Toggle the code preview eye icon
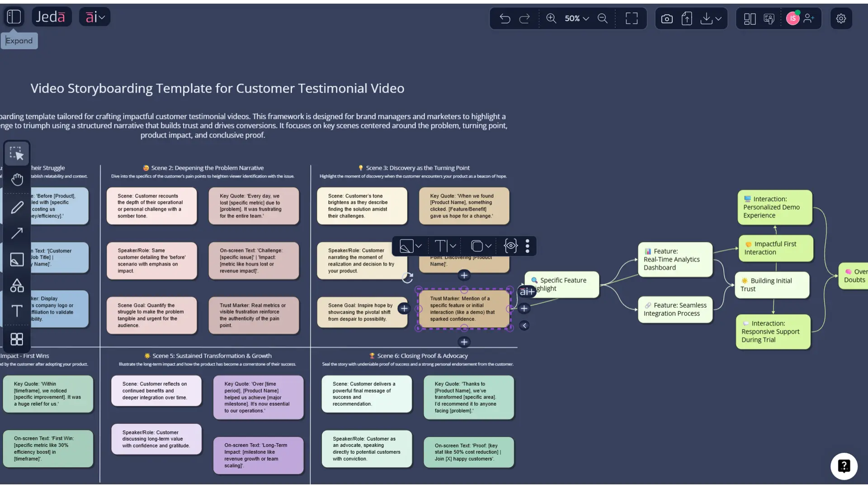Viewport: 868px width, 488px height. 510,246
